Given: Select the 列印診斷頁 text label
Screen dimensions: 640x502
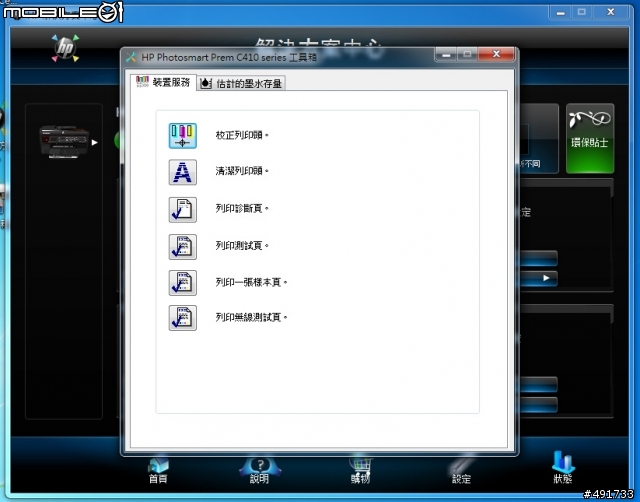Looking at the screenshot, I should point(242,208).
